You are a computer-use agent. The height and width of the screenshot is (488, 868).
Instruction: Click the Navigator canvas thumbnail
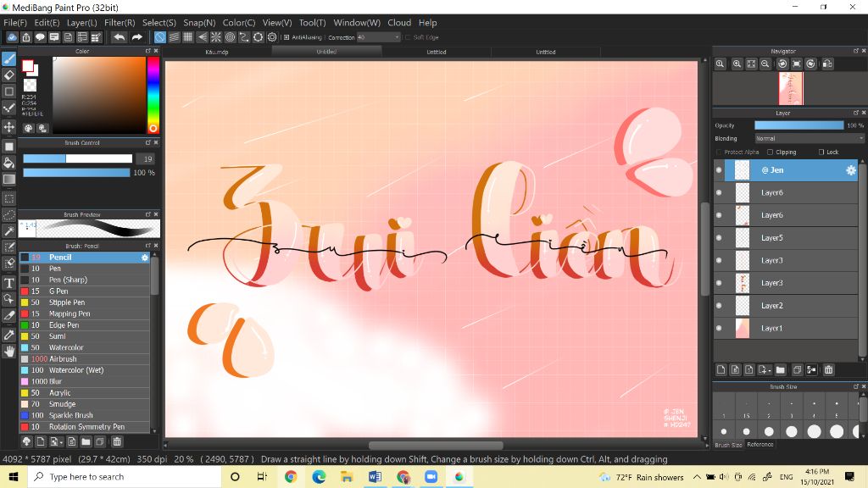[791, 88]
